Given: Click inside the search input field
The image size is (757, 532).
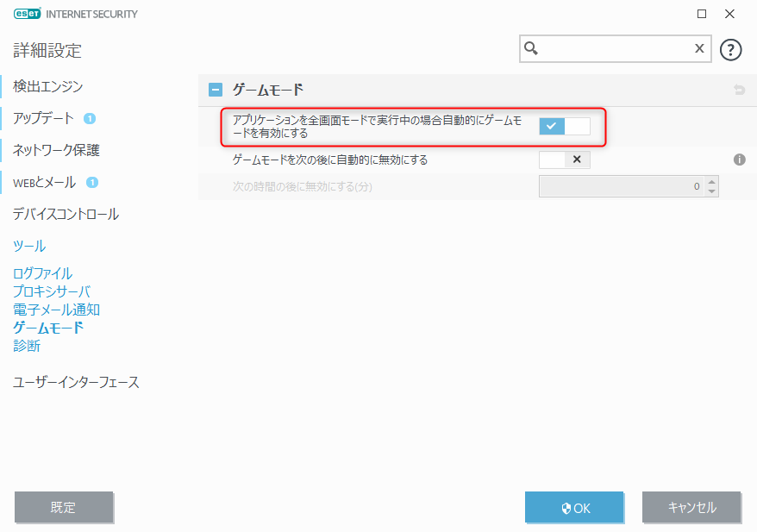Looking at the screenshot, I should click(x=612, y=48).
